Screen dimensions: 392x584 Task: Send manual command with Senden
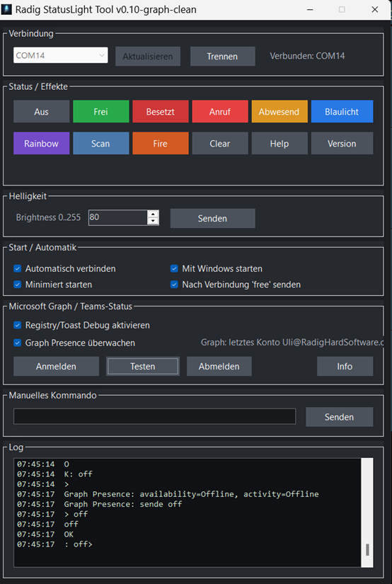pyautogui.click(x=339, y=417)
